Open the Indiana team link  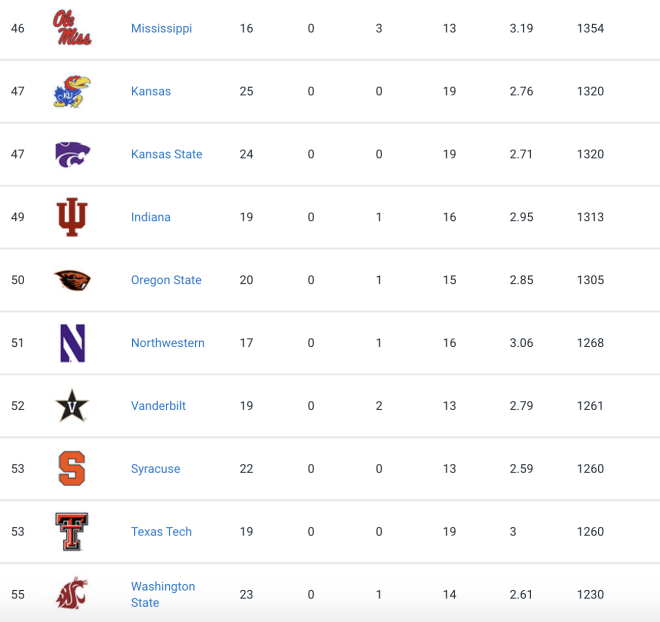click(x=151, y=217)
